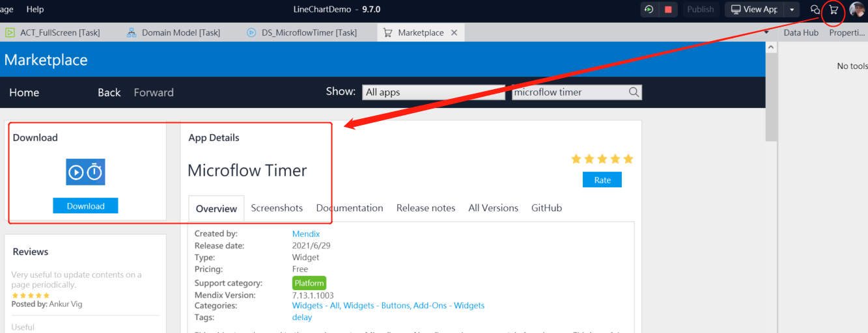Click Forward in Marketplace navigation

[x=154, y=92]
